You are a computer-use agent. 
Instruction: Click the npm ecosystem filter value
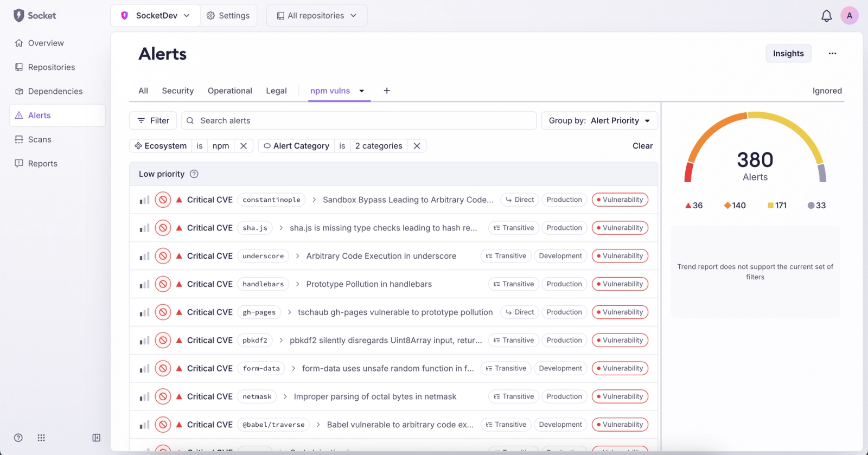pyautogui.click(x=221, y=146)
